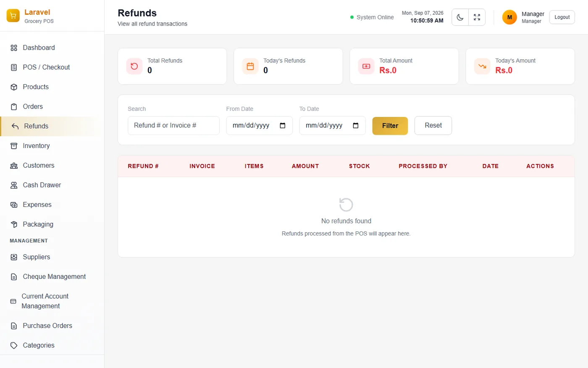Navigate to Orders
The width and height of the screenshot is (588, 368).
(x=52, y=106)
